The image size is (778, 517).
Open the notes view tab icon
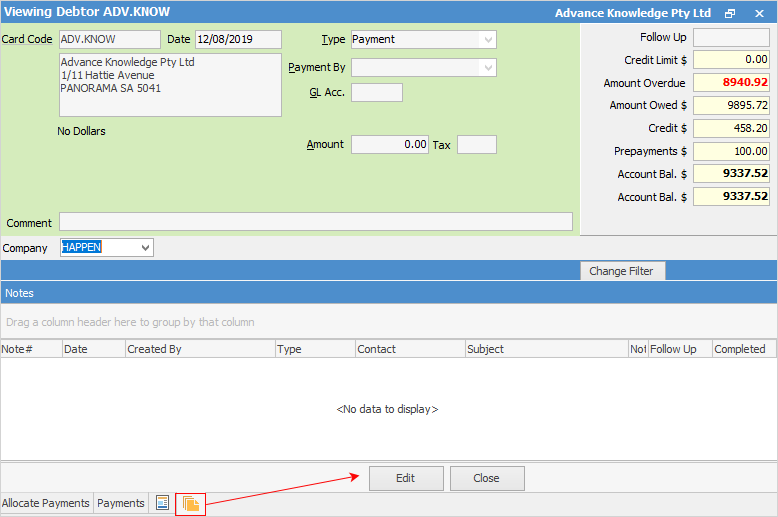[x=162, y=503]
